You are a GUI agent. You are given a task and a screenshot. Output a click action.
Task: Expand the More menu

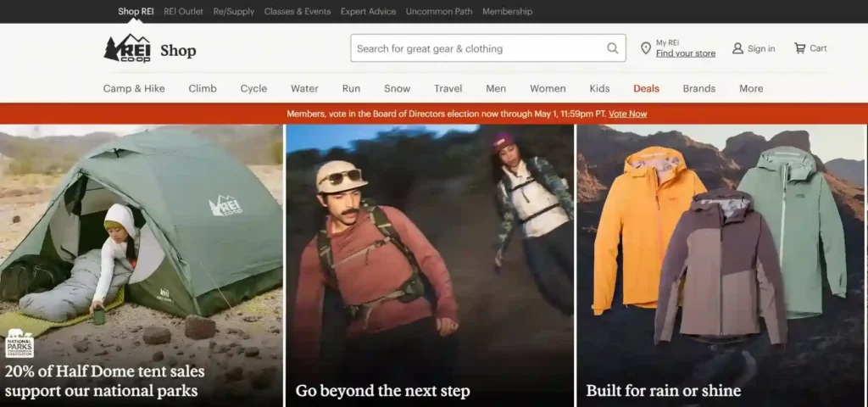pos(751,88)
